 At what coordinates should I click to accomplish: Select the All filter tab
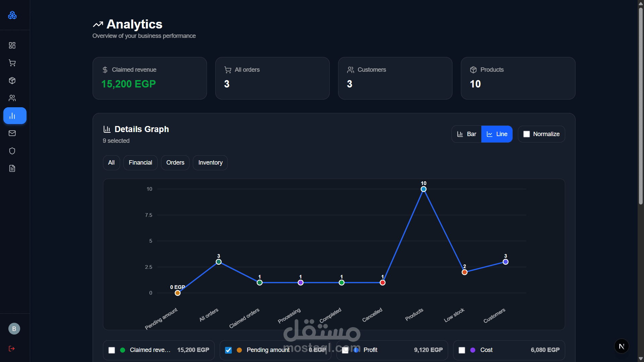(111, 163)
